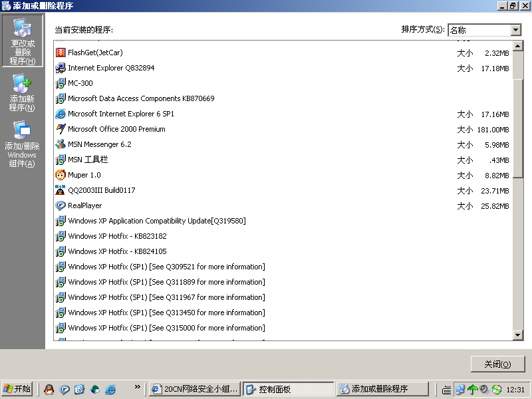Image resolution: width=532 pixels, height=399 pixels.
Task: Click the colorful ball tray icon
Action: click(x=497, y=390)
